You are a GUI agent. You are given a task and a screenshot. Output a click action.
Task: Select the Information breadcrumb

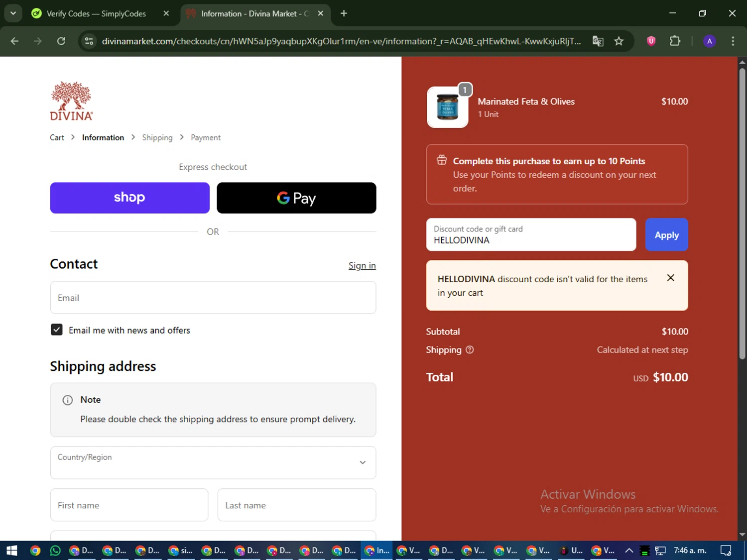tap(103, 137)
